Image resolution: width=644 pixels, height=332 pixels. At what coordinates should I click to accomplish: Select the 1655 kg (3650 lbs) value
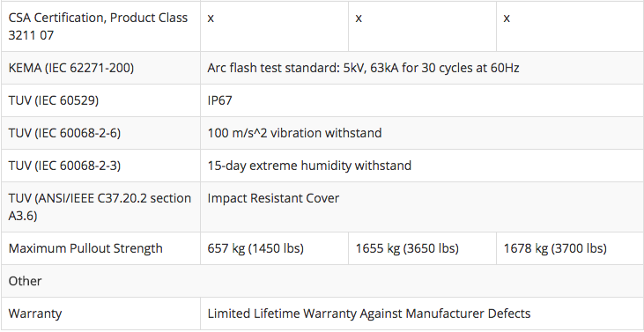pos(407,248)
